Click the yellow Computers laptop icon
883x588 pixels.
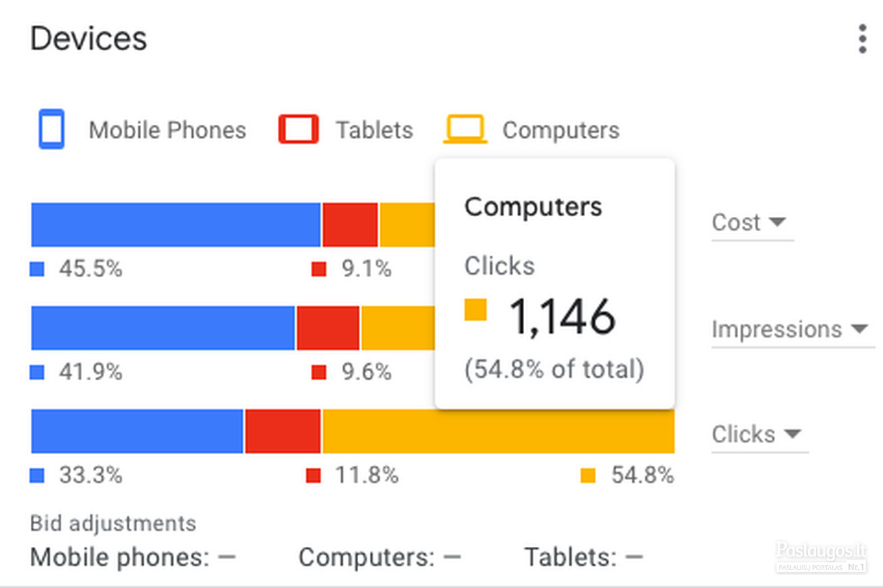(465, 129)
